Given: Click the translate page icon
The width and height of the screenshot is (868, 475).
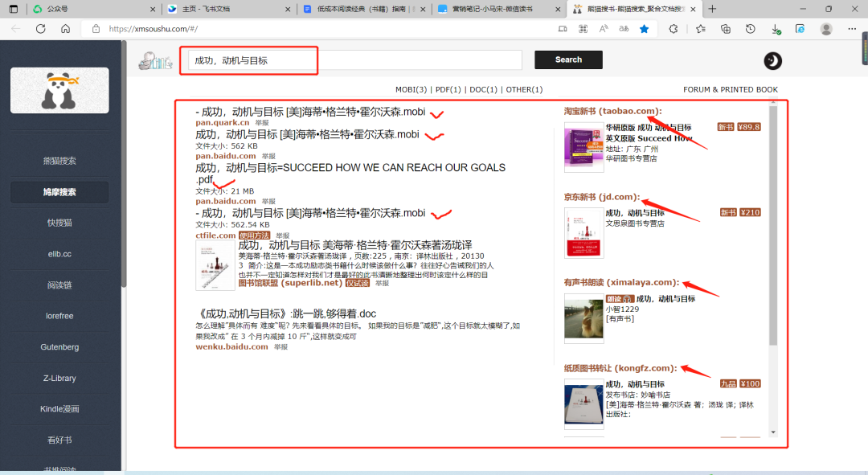Looking at the screenshot, I should 624,29.
